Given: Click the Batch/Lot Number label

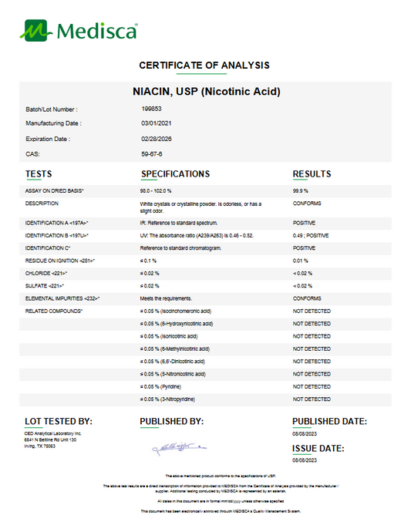Looking at the screenshot, I should [x=52, y=109].
